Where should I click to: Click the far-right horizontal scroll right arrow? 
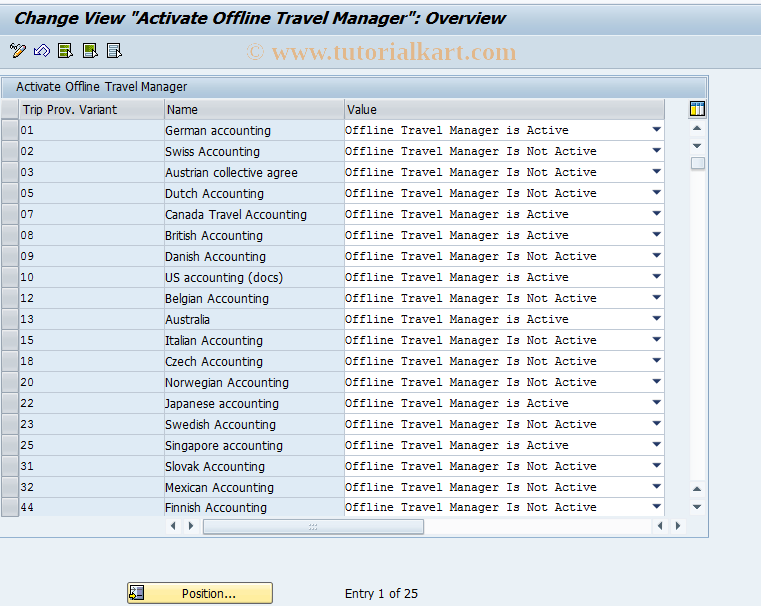678,526
